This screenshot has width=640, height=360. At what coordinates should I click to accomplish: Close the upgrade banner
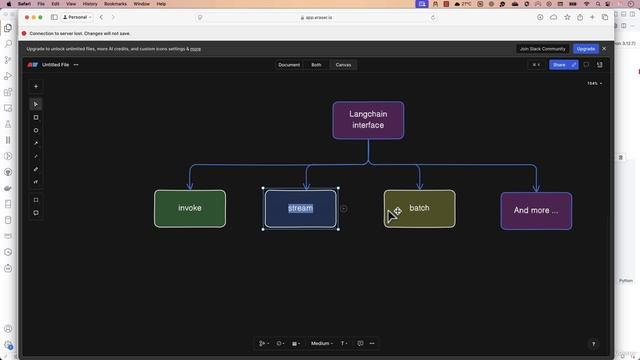point(604,49)
